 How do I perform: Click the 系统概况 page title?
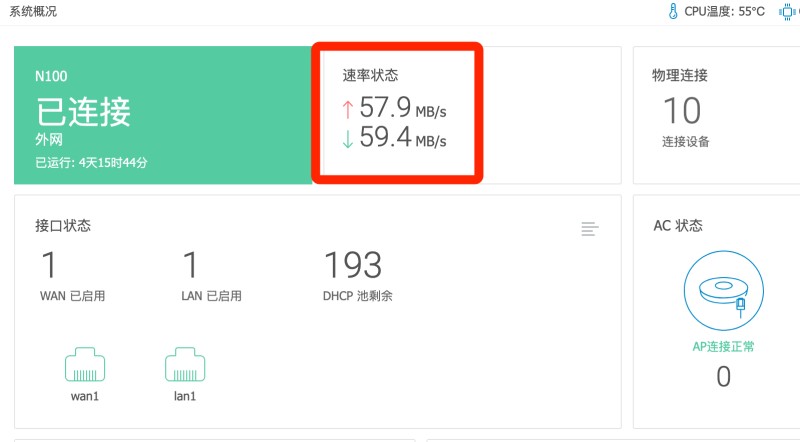click(x=33, y=12)
